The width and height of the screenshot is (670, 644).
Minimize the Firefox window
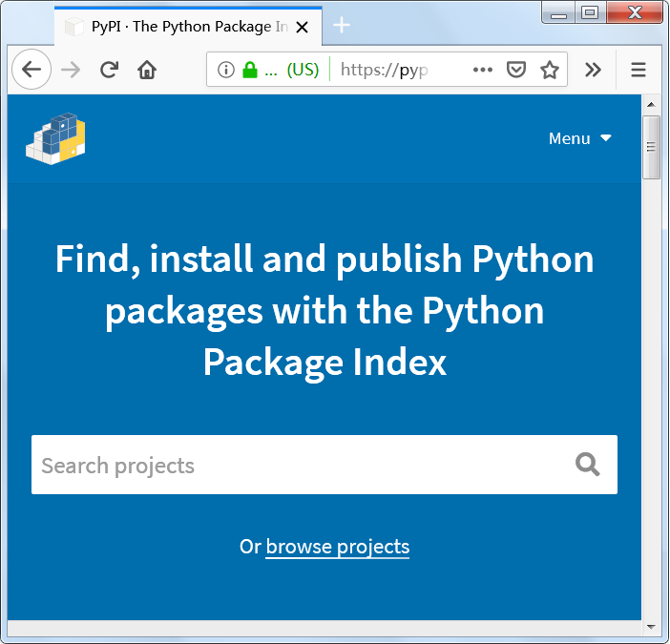[558, 12]
